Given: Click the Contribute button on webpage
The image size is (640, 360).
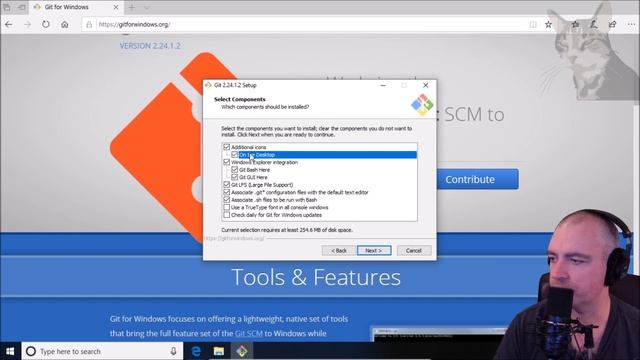Looking at the screenshot, I should pos(478,179).
